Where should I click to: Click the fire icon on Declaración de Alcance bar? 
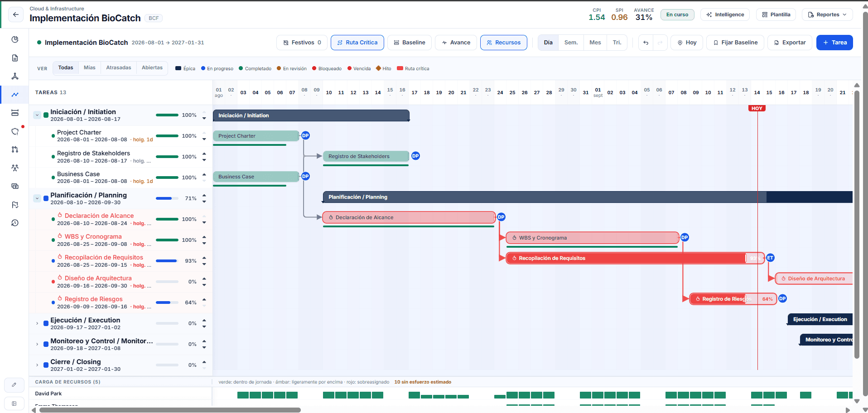tap(331, 217)
